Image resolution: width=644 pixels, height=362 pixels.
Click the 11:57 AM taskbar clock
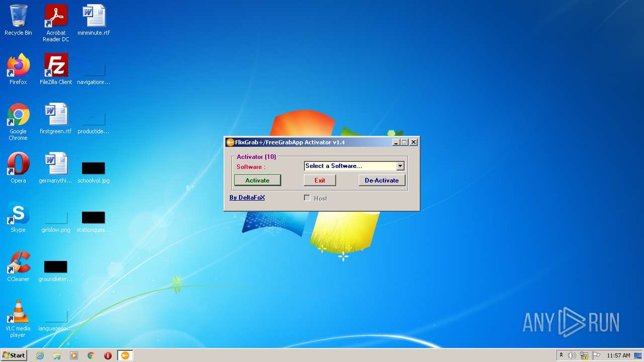[x=618, y=355]
